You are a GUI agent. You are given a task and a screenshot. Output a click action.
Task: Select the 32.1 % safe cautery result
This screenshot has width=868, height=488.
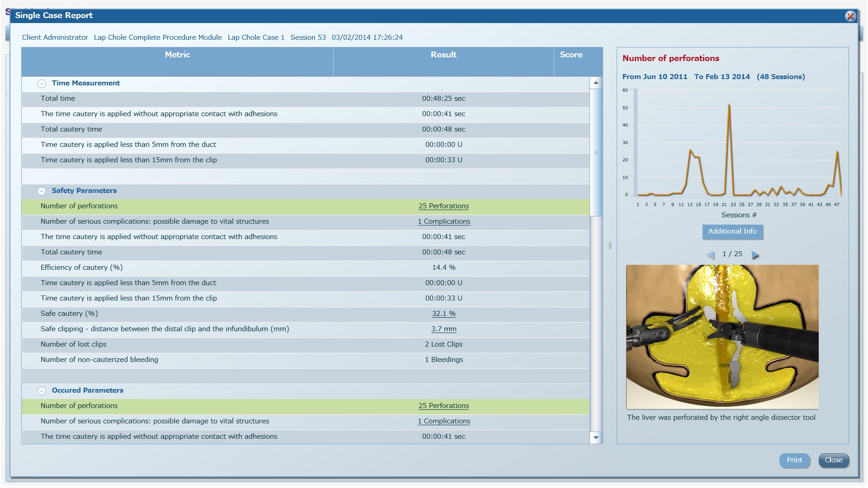click(443, 314)
